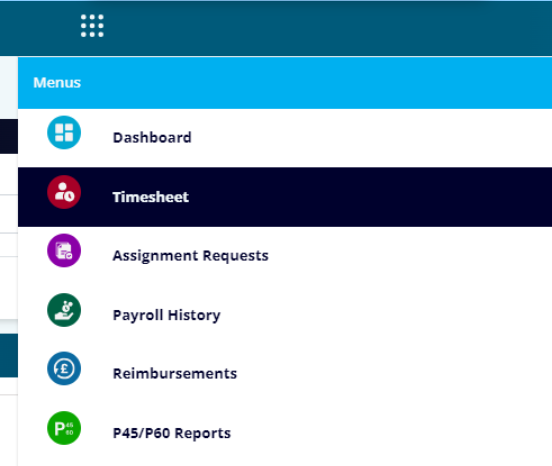Open P45/P60 Reports

coord(172,433)
